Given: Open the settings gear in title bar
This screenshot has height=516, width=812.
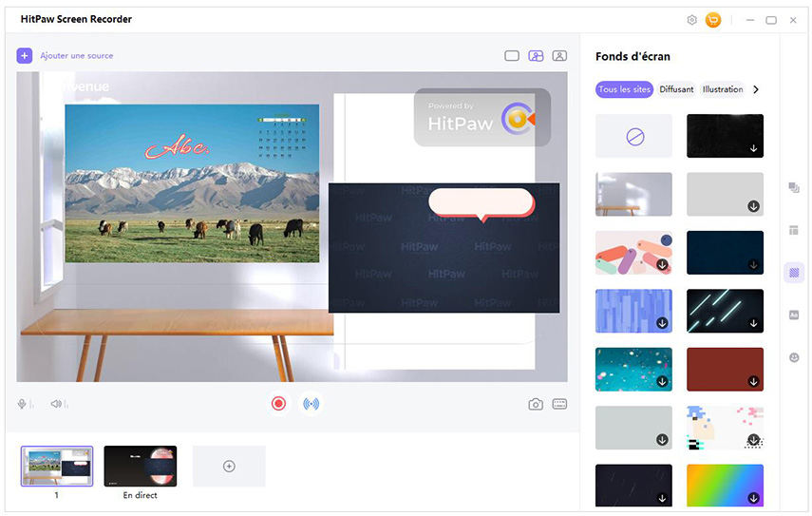Looking at the screenshot, I should 691,20.
